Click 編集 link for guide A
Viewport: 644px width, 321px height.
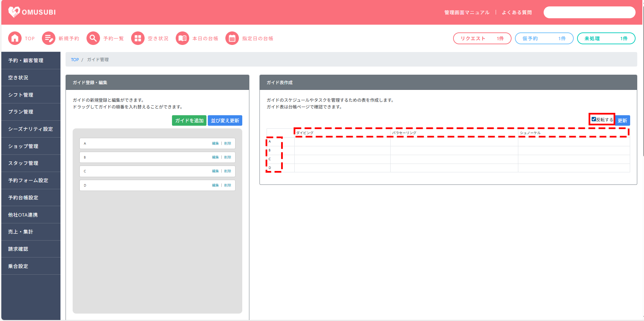(x=215, y=144)
